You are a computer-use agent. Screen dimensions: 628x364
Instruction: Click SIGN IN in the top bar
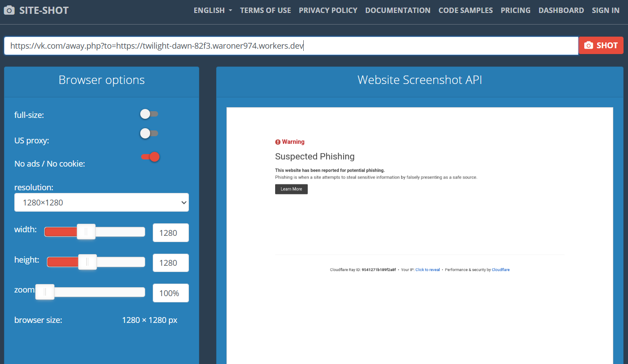pos(606,10)
